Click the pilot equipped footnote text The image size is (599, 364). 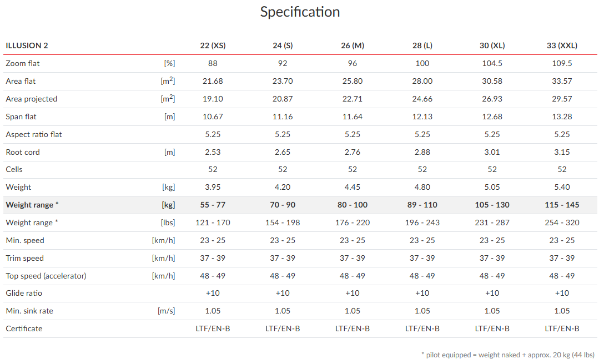tap(507, 354)
